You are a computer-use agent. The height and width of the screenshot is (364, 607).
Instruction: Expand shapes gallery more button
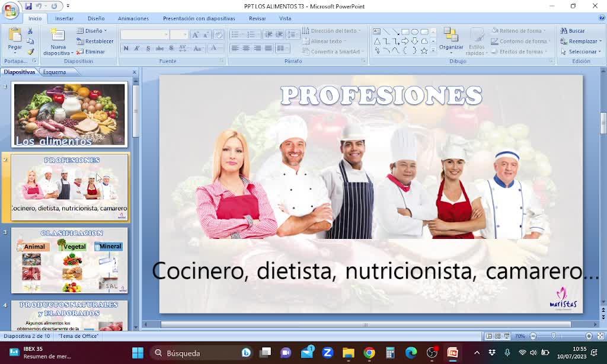click(x=433, y=50)
